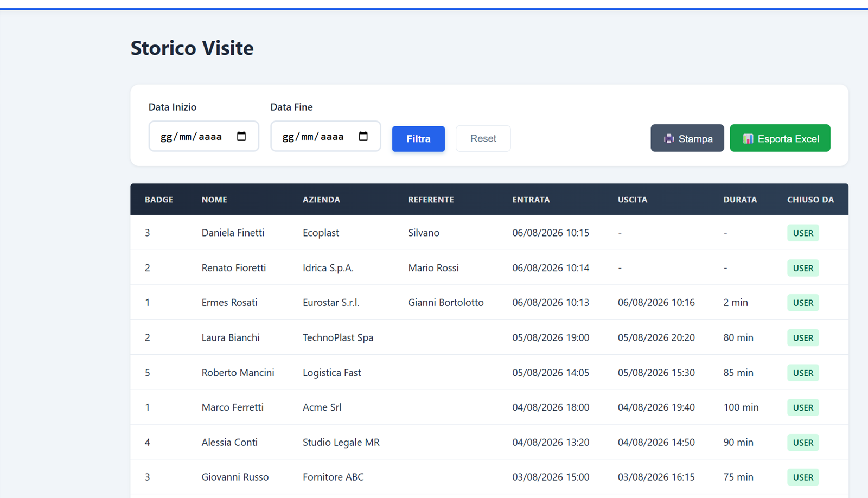The width and height of the screenshot is (868, 498).
Task: Click the company cell Idrica S.p.A.
Action: click(328, 268)
